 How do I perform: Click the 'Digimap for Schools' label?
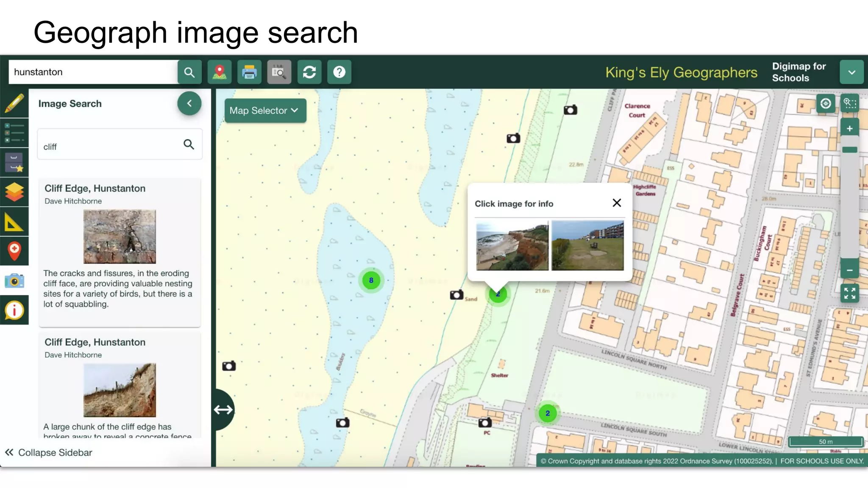tap(799, 72)
